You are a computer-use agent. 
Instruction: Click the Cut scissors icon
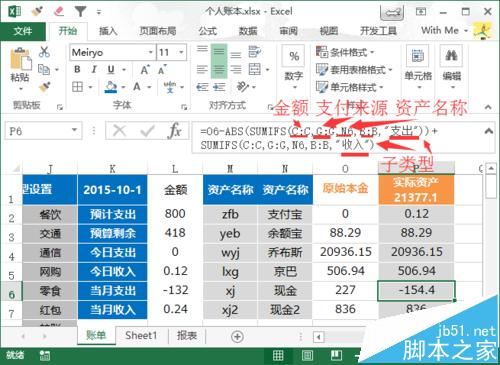[x=44, y=52]
